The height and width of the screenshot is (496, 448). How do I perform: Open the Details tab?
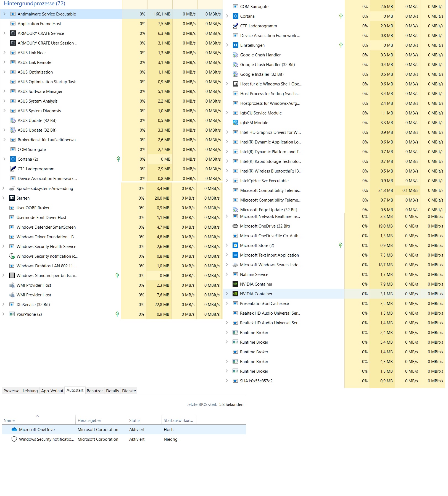pos(112,391)
